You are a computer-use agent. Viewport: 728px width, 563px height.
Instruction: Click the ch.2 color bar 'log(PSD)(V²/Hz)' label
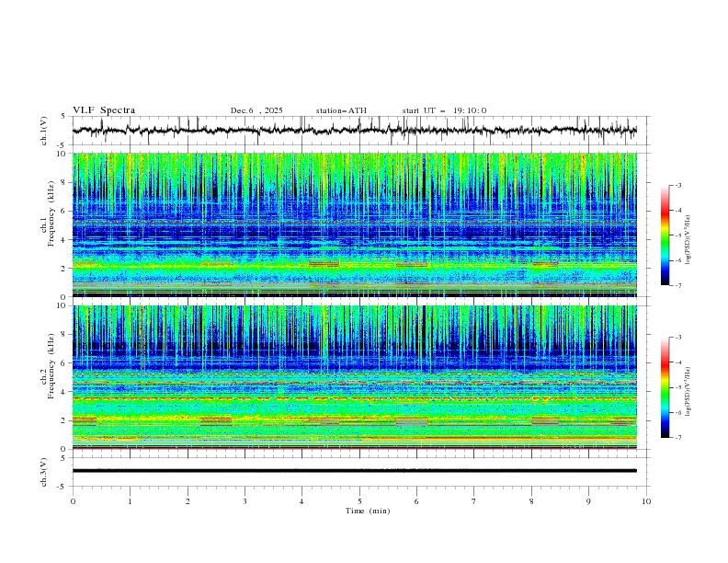coord(688,391)
